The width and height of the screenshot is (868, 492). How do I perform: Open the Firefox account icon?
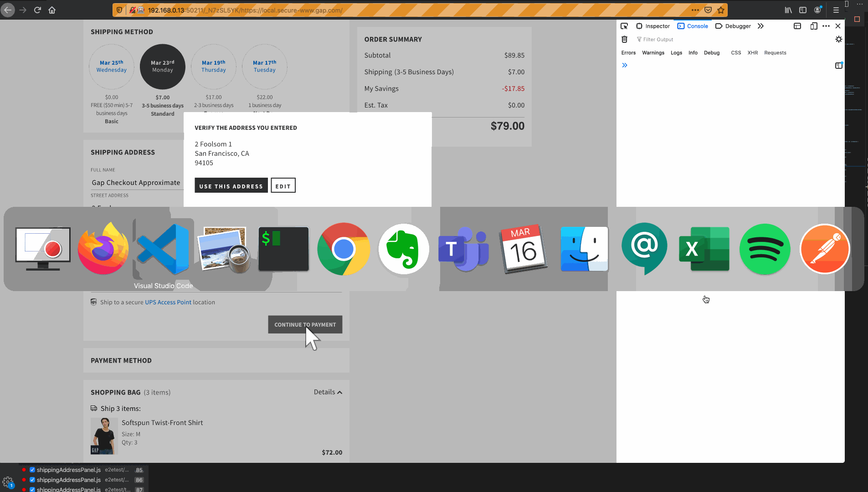coord(818,10)
